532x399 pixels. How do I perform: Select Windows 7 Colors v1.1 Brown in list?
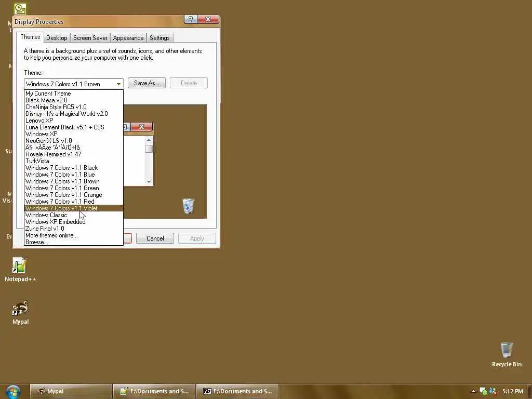click(x=74, y=181)
